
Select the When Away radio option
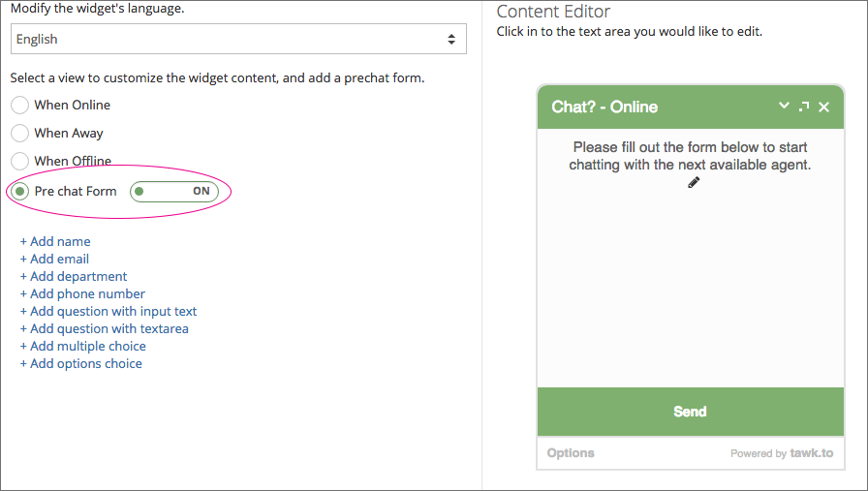[20, 133]
